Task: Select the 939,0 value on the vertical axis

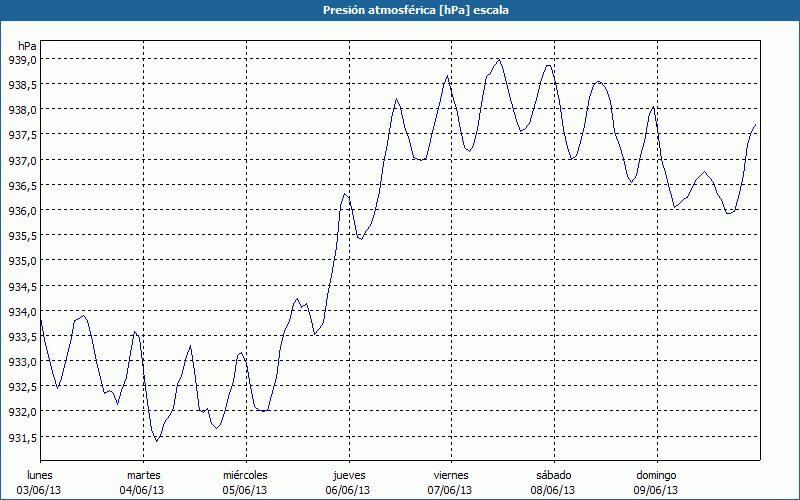Action: [x=21, y=60]
